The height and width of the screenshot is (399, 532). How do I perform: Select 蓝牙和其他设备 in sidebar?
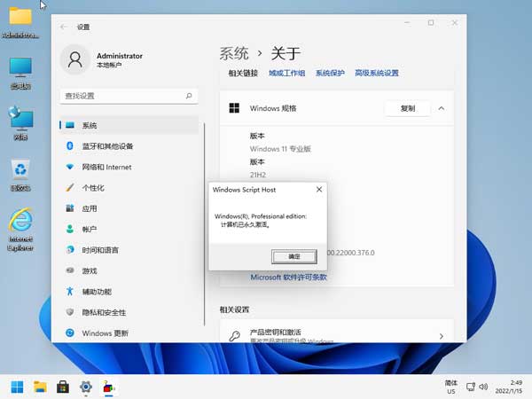coord(129,146)
